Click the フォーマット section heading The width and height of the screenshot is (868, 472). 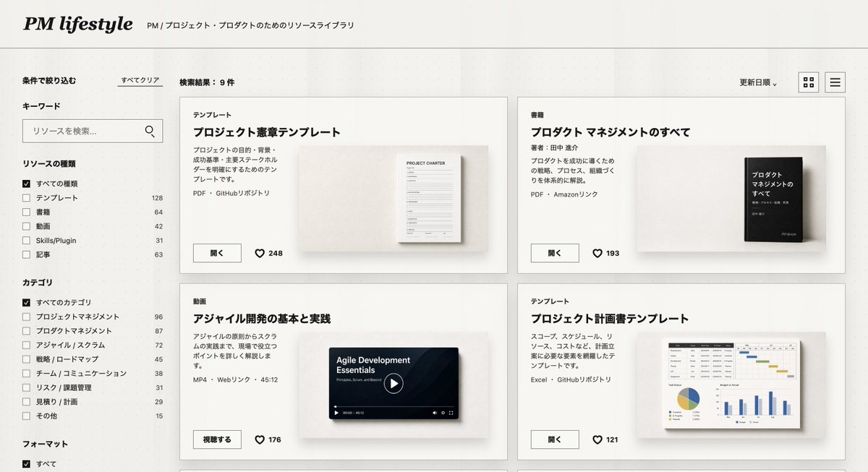[x=45, y=444]
